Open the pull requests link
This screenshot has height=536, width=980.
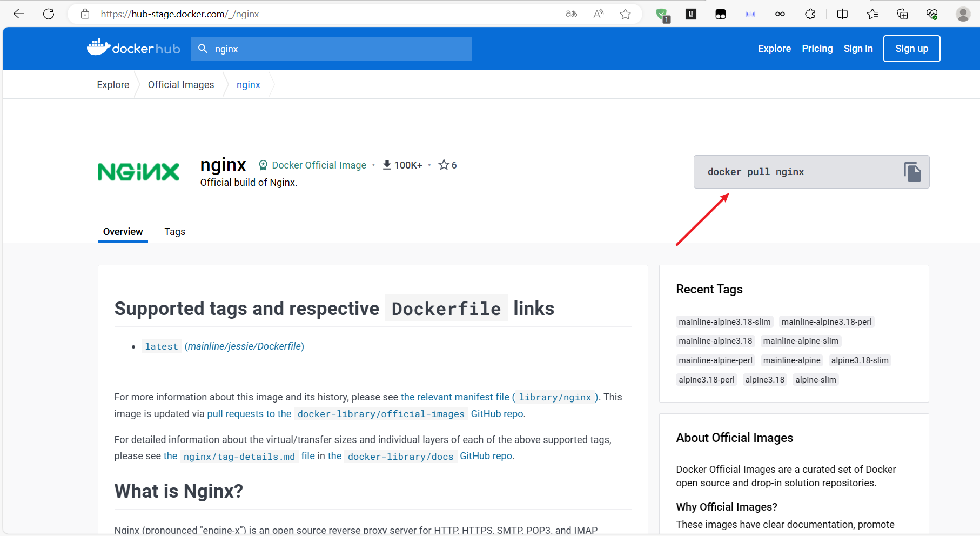click(249, 414)
